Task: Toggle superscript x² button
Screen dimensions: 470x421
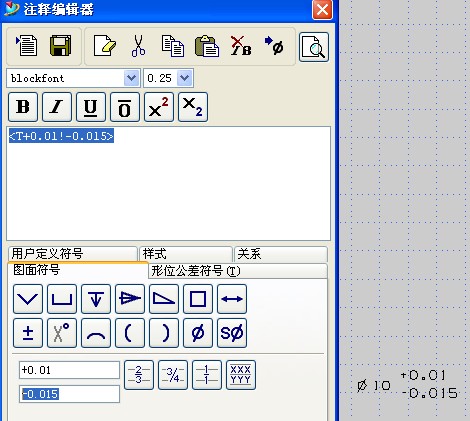Action: coord(159,107)
